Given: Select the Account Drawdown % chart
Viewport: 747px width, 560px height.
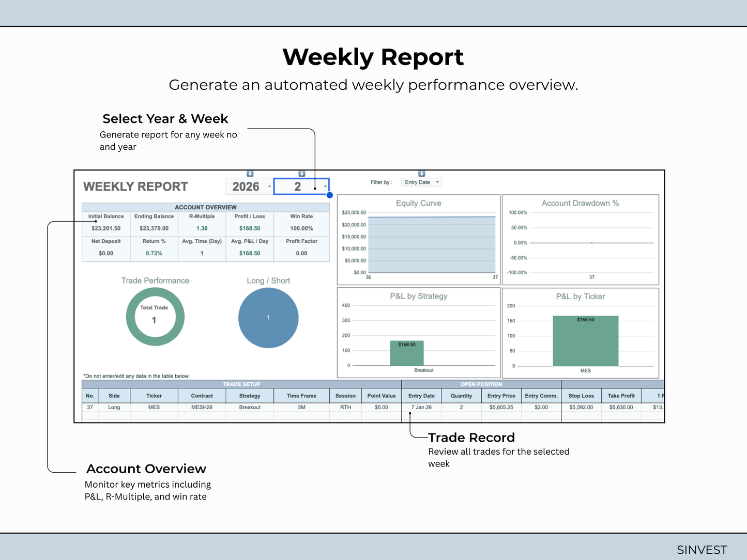Looking at the screenshot, I should pos(581,240).
